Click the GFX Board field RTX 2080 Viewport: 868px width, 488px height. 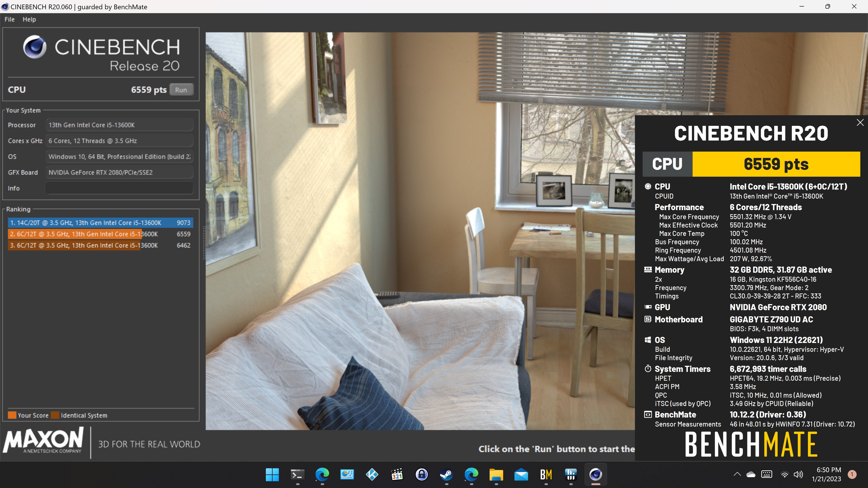[x=119, y=172]
